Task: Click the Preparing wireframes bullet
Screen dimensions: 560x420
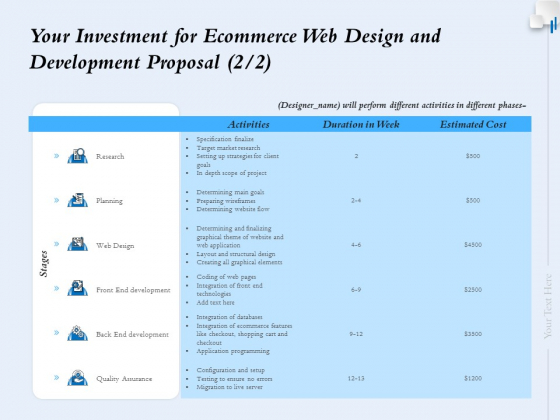Action: 226,201
